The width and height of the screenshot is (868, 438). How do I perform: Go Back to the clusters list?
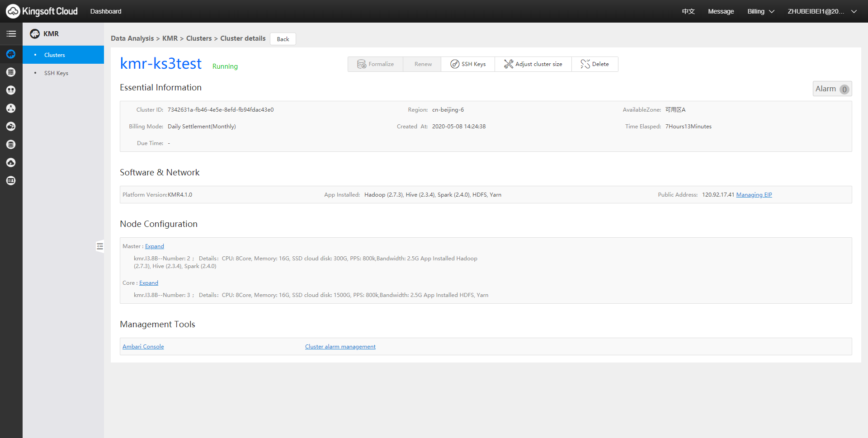283,39
